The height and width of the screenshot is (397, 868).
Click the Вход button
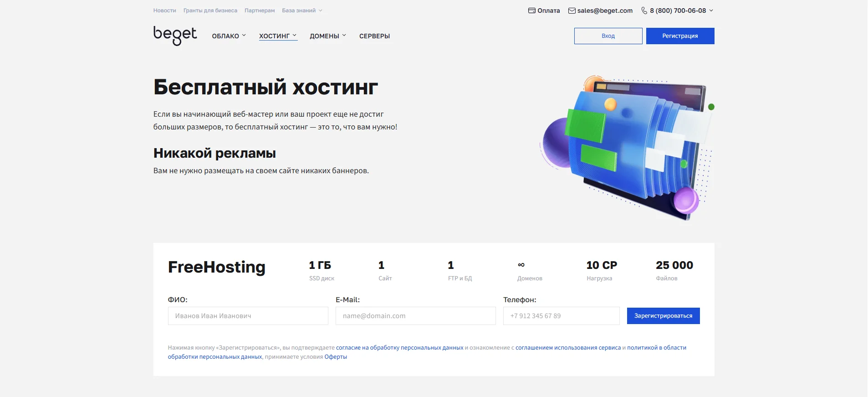608,36
